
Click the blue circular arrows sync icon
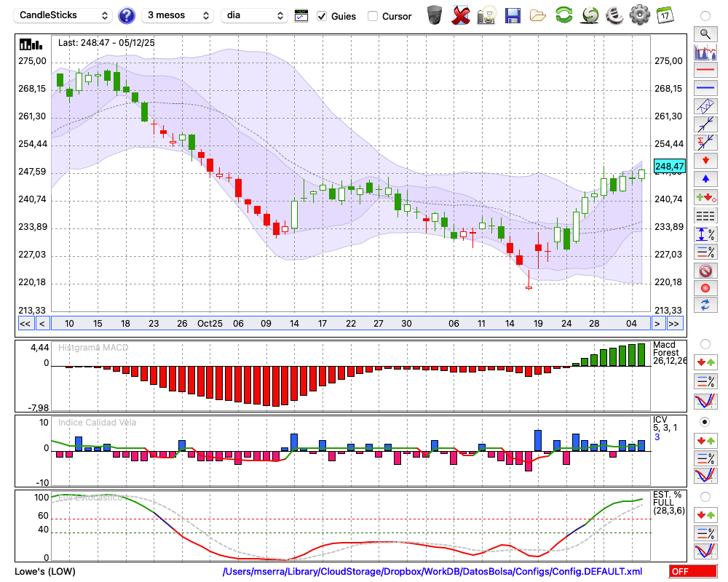(x=705, y=306)
